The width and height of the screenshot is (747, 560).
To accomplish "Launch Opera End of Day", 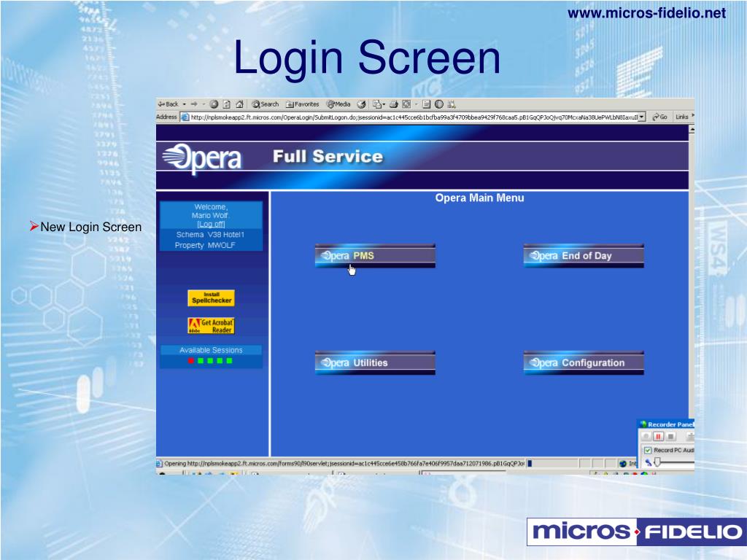I will click(x=584, y=256).
